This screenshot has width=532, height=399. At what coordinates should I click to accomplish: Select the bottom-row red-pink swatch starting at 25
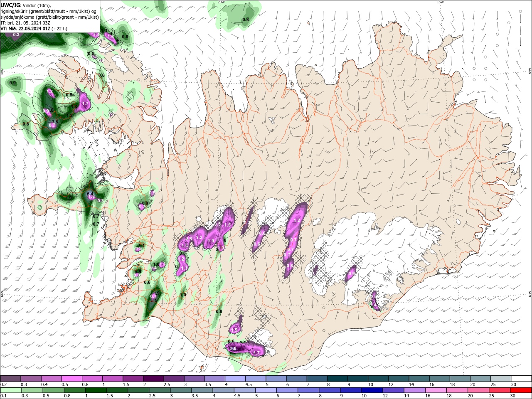click(500, 390)
